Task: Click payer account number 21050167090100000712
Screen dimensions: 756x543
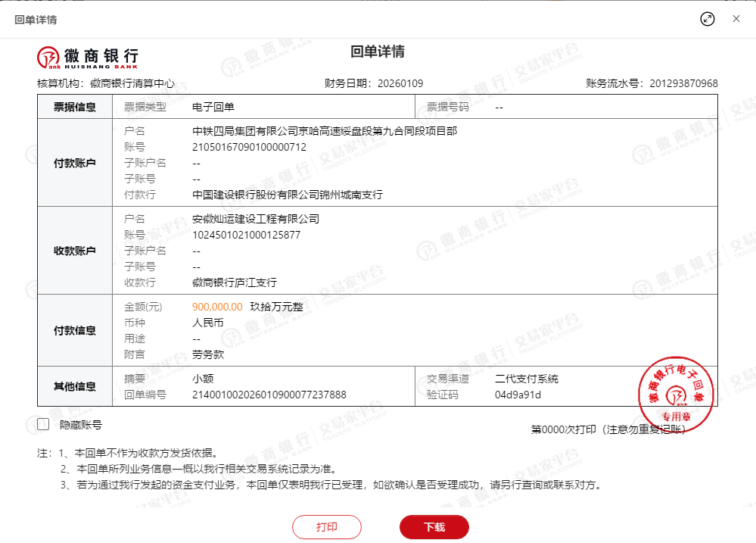Action: [x=249, y=147]
